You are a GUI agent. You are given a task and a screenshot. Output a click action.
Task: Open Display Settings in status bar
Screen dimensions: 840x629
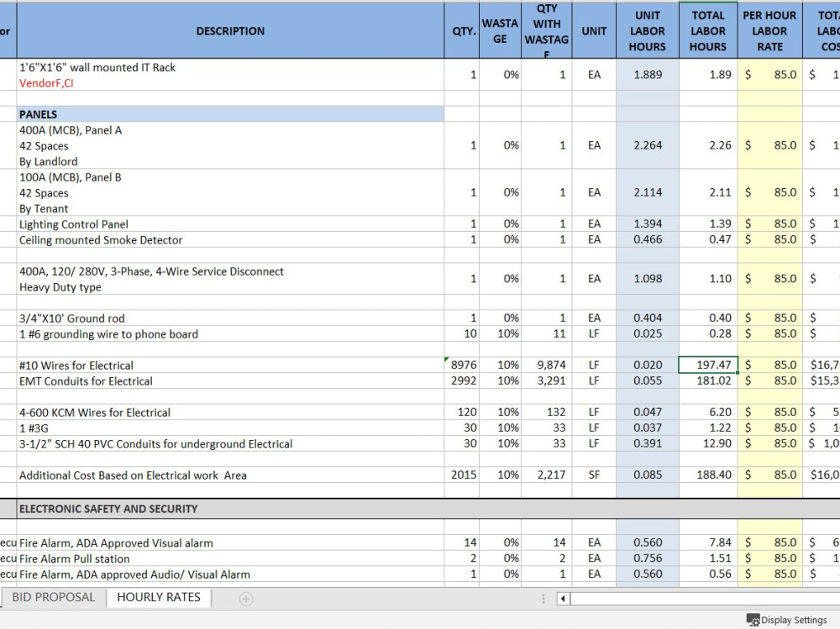coord(787,620)
